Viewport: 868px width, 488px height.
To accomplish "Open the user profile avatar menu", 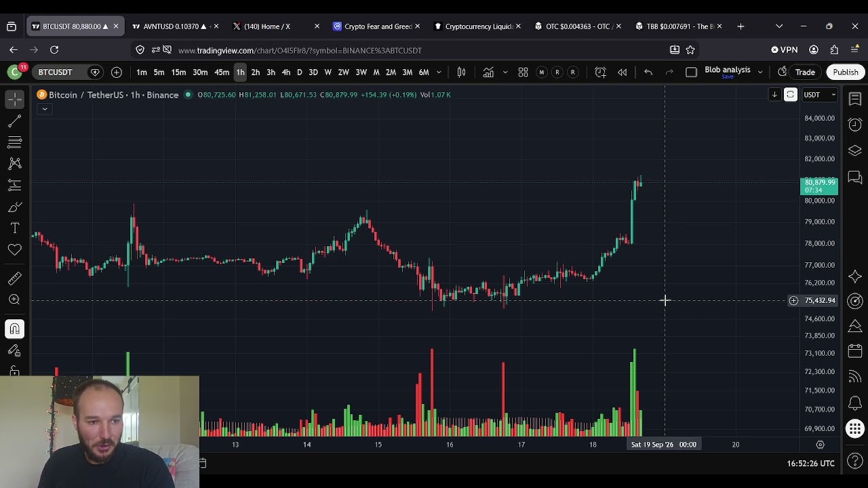I will (x=14, y=72).
